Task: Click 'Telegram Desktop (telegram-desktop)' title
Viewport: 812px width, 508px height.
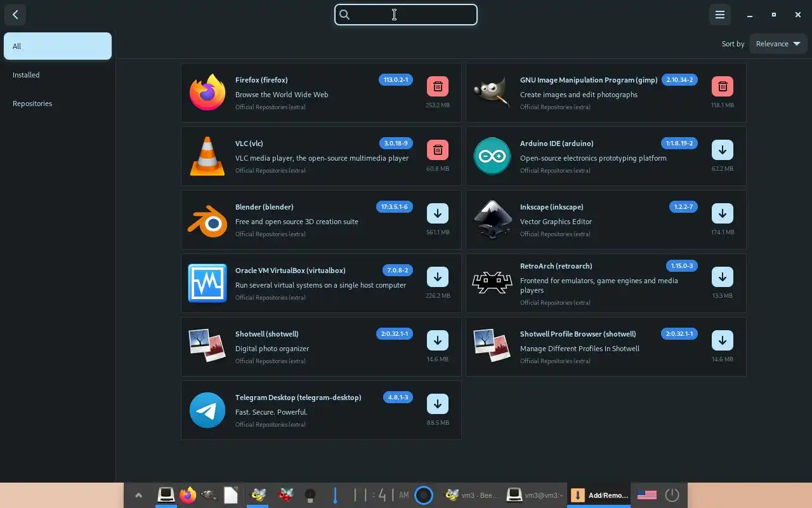Action: [298, 398]
